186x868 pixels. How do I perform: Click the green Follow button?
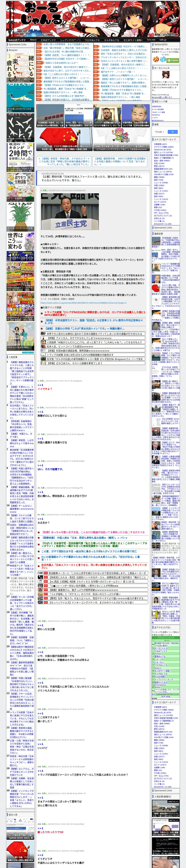[x=173, y=60]
